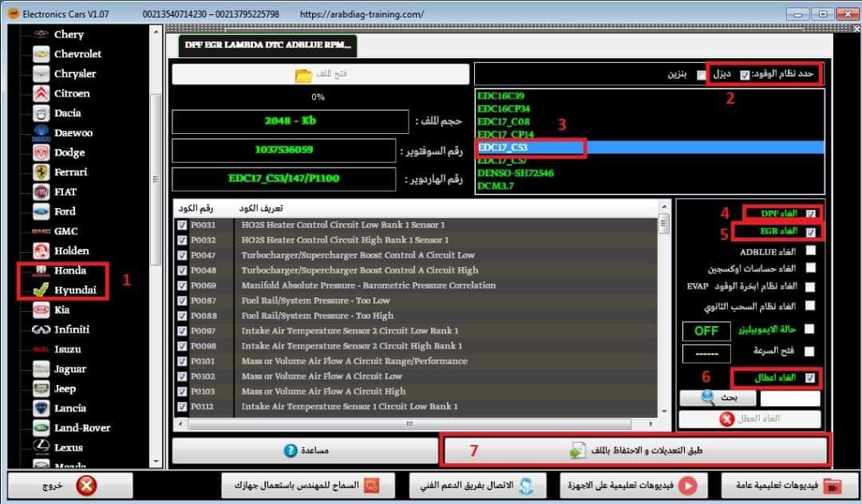Image resolution: width=862 pixels, height=504 pixels.
Task: Select the GMC logo icon
Action: (x=42, y=231)
